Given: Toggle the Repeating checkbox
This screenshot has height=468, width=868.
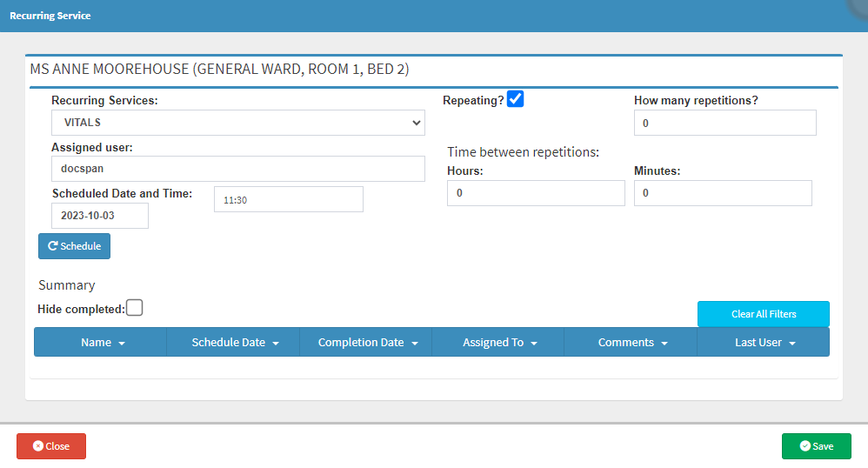Looking at the screenshot, I should pos(516,99).
